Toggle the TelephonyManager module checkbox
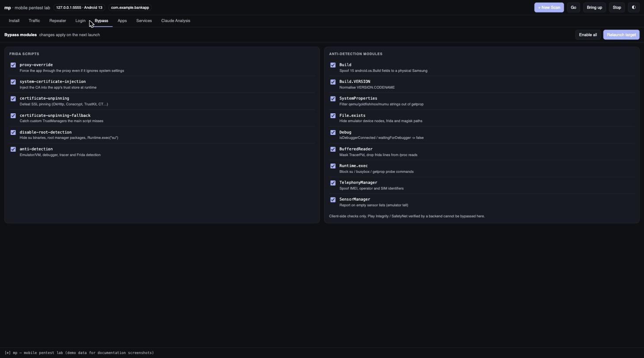The image size is (644, 358). coord(333,183)
